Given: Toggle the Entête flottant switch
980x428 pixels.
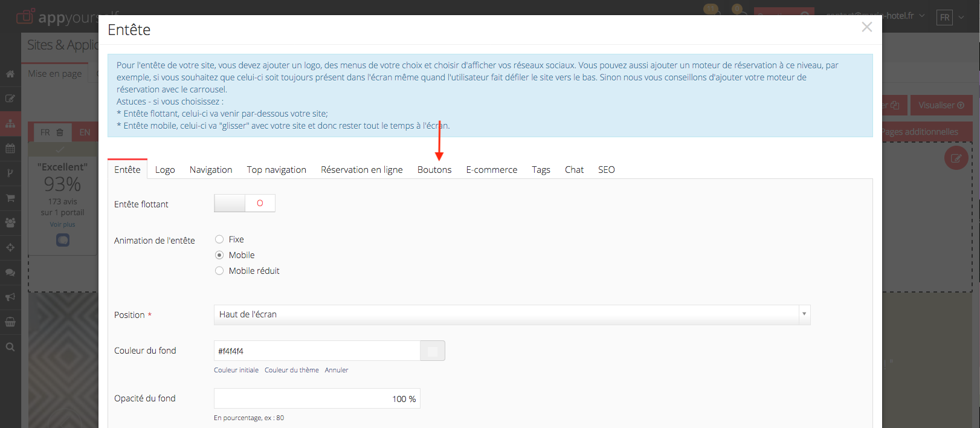Looking at the screenshot, I should (245, 203).
